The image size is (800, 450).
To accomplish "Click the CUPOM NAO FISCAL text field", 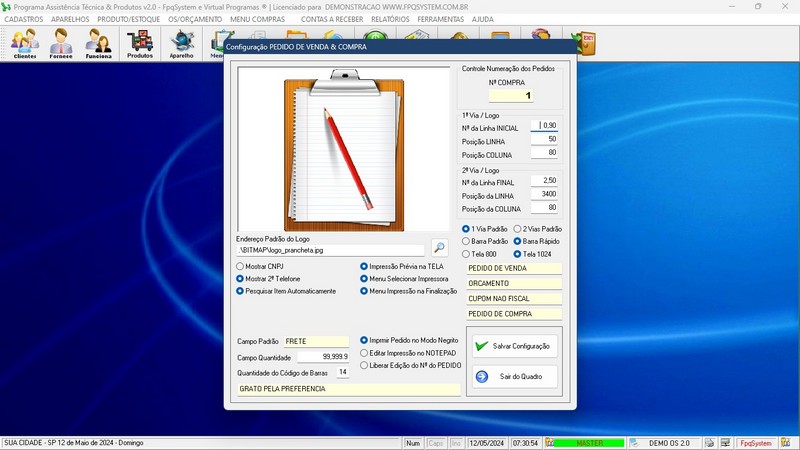I will 514,299.
